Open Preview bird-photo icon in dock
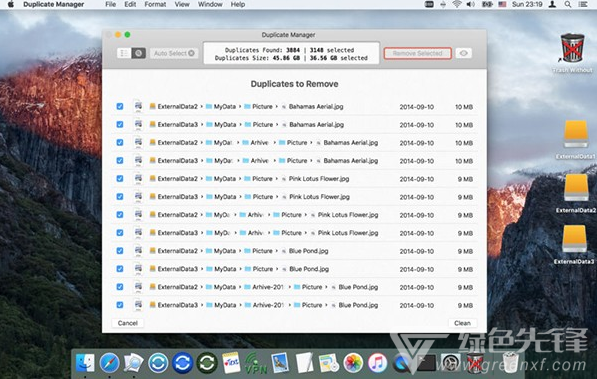Screen dimensions: 597x379 coord(280,363)
